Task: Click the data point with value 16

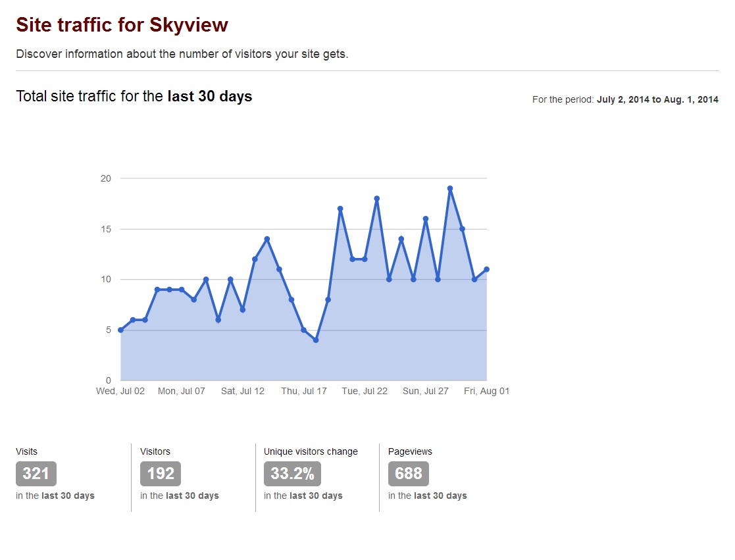Action: tap(426, 219)
